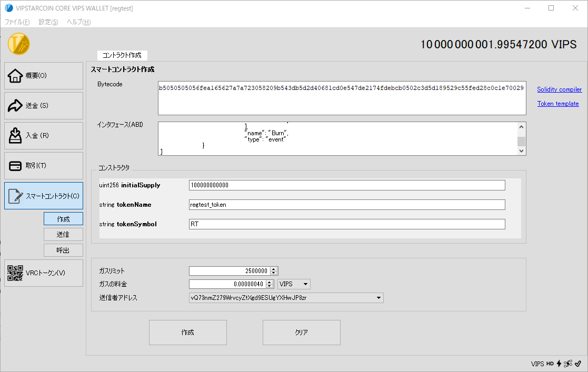
Task: Click the VIPS unit label in status bar
Action: tap(537, 364)
